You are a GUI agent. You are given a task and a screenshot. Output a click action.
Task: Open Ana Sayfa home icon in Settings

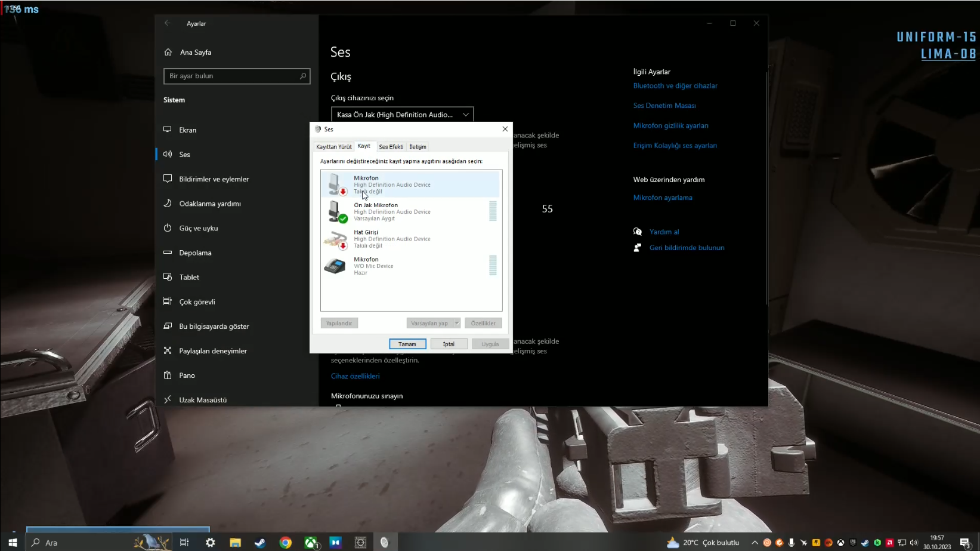tap(168, 52)
